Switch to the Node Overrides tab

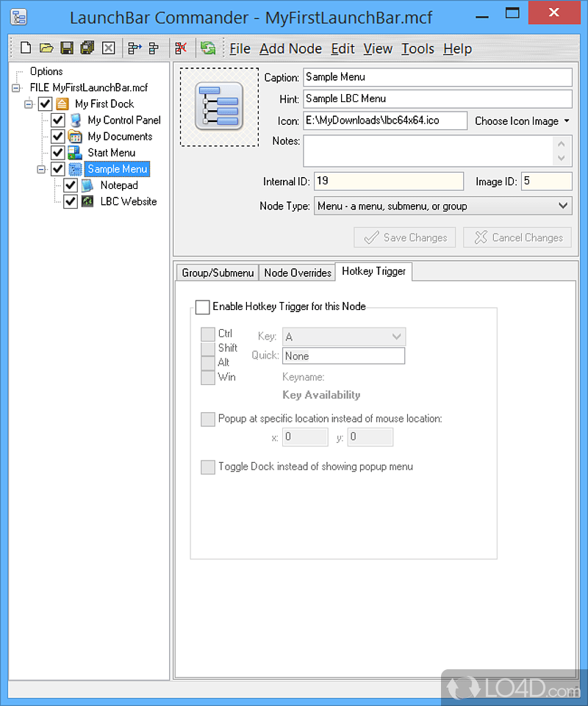[298, 273]
